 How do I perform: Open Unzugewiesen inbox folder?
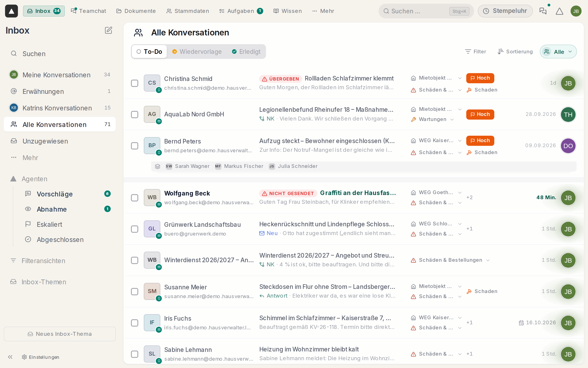coord(59,141)
